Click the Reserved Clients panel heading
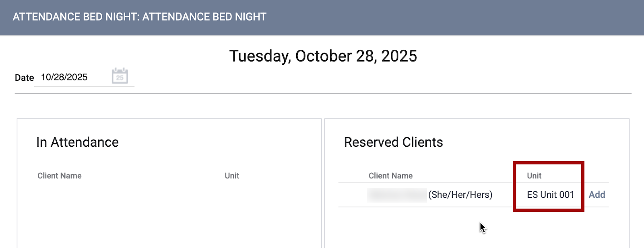The height and width of the screenshot is (248, 644). click(x=393, y=142)
